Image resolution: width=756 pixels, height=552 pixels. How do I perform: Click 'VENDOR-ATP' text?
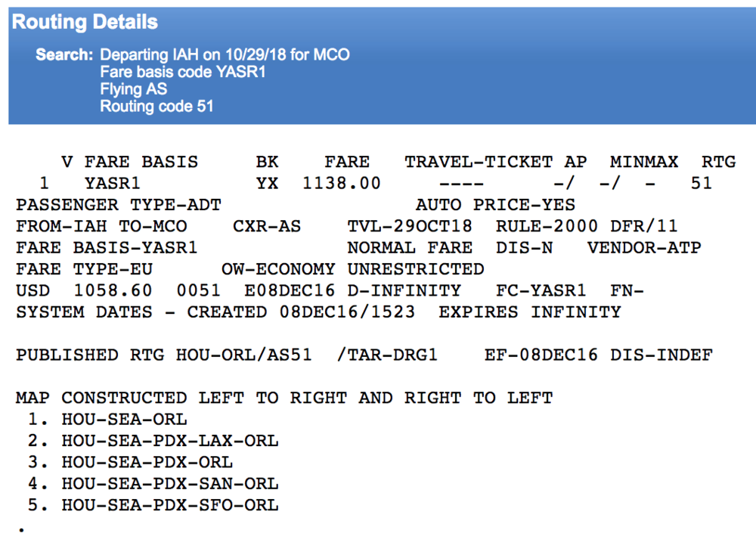[643, 247]
